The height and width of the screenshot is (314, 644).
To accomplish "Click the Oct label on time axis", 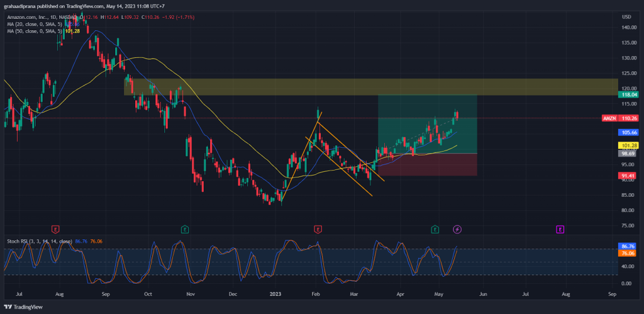I will coord(148,294).
